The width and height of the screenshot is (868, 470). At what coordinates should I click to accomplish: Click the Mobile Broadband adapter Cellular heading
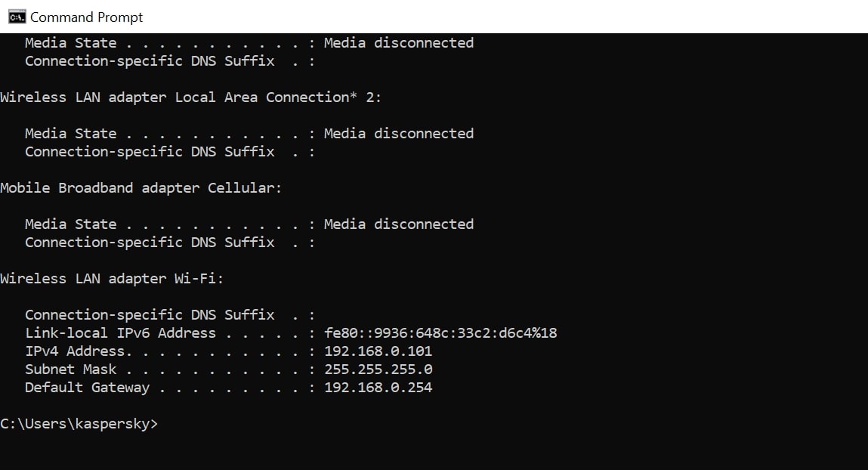click(141, 187)
